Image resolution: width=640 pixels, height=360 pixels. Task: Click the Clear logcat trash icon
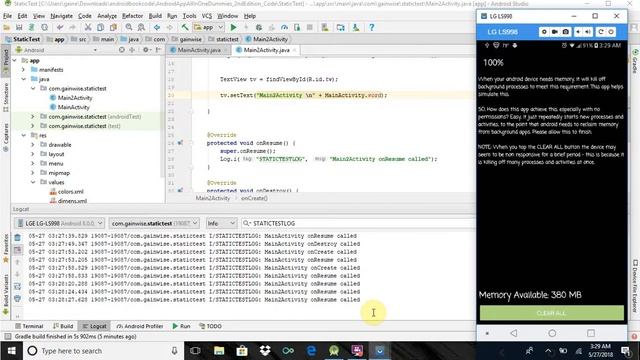pyautogui.click(x=17, y=238)
